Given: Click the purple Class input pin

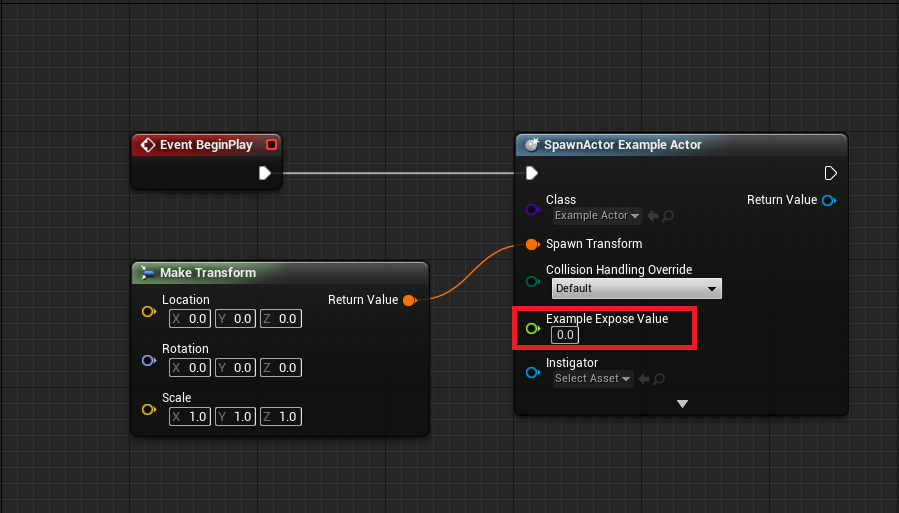Looking at the screenshot, I should 533,209.
